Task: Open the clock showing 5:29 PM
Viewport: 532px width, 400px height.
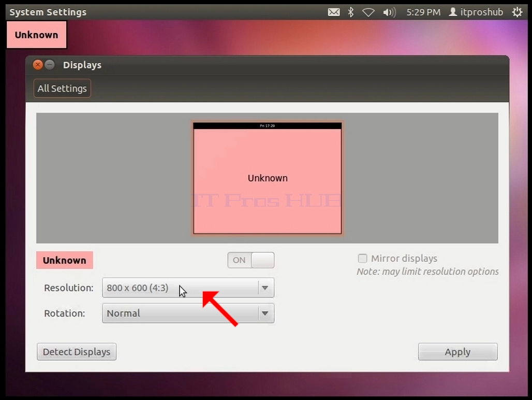Action: 423,12
